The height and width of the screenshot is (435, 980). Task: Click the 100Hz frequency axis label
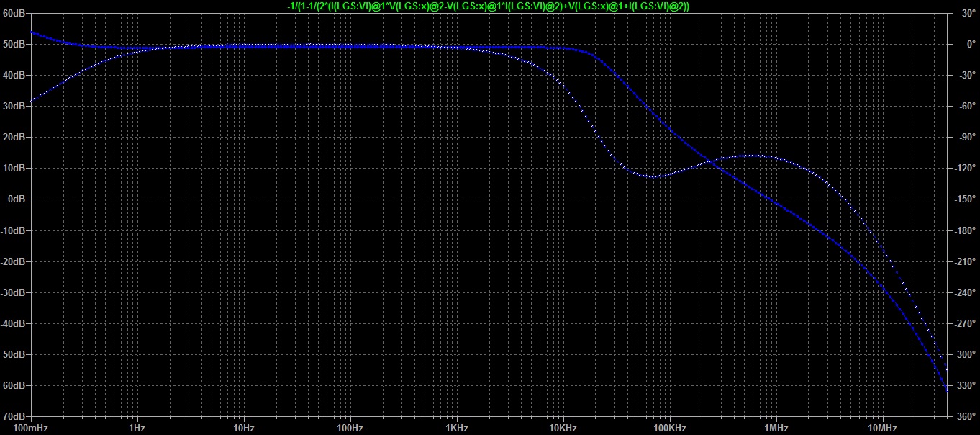pyautogui.click(x=350, y=428)
